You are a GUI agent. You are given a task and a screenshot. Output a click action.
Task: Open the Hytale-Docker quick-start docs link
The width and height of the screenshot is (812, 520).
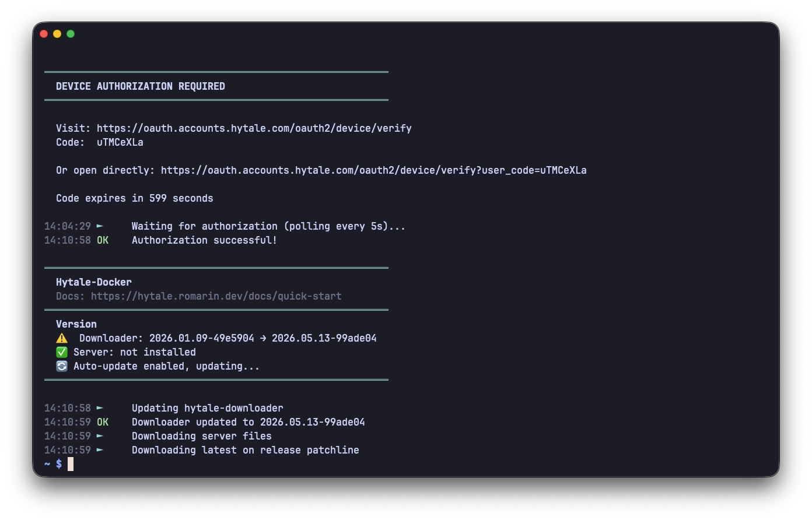(216, 296)
